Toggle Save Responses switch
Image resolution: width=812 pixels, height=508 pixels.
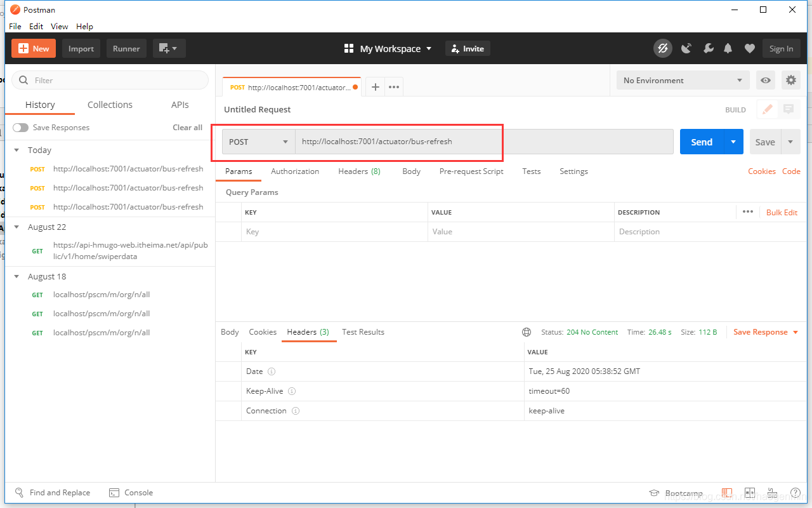tap(21, 128)
